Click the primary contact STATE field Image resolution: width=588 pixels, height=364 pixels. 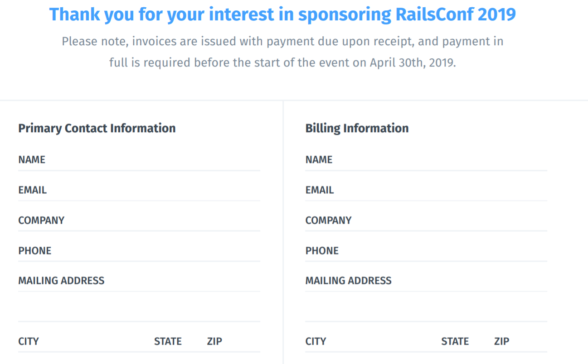pos(191,342)
